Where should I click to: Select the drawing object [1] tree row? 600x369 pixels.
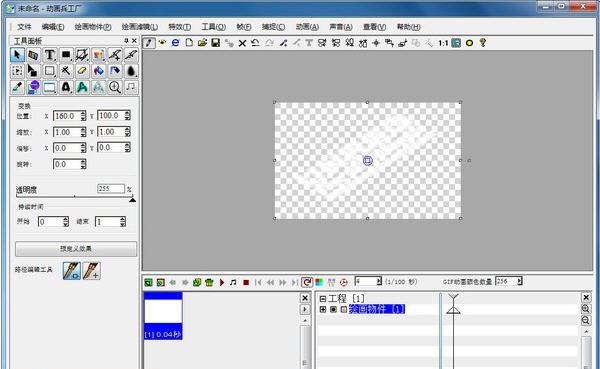(x=377, y=309)
